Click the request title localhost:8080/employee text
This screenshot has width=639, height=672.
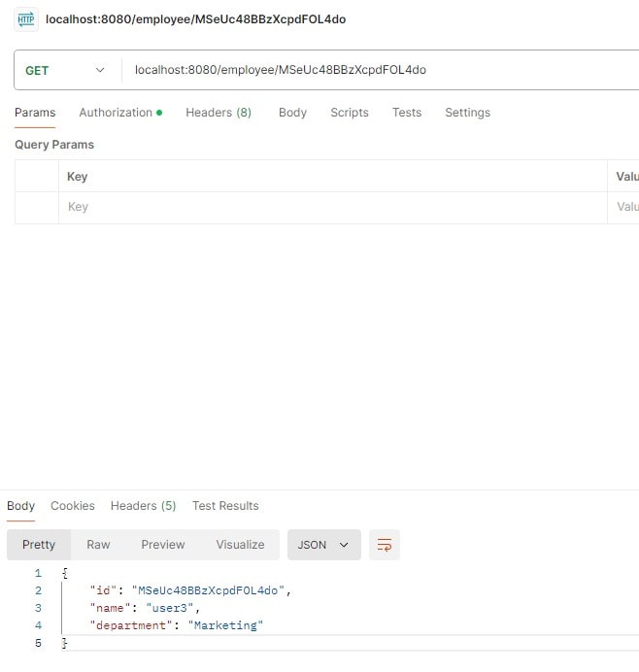196,19
